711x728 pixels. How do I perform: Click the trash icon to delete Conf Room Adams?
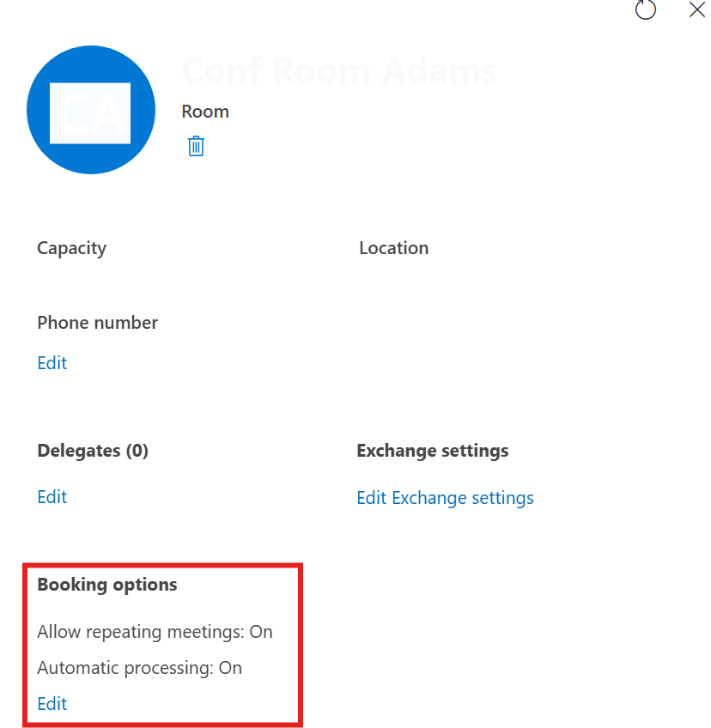(x=196, y=146)
